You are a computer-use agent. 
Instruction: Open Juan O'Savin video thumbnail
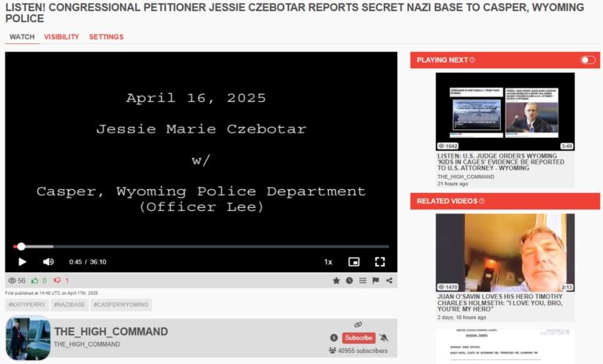[505, 253]
